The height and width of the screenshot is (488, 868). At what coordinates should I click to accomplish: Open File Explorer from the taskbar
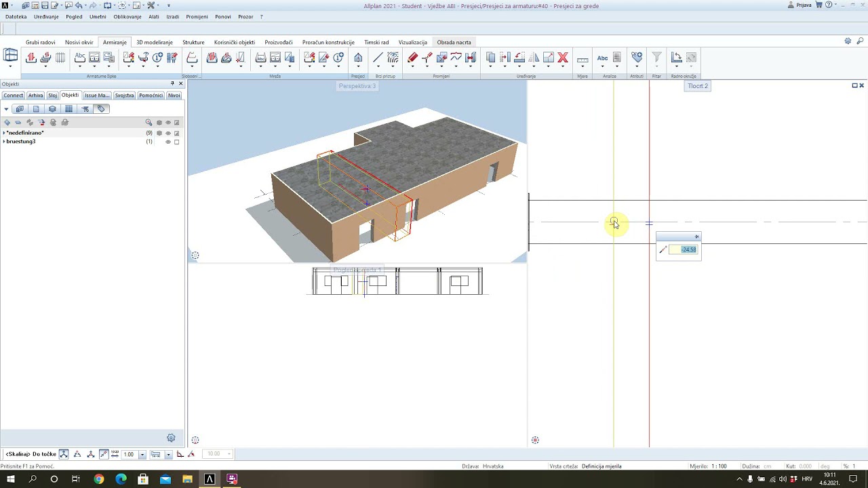187,479
